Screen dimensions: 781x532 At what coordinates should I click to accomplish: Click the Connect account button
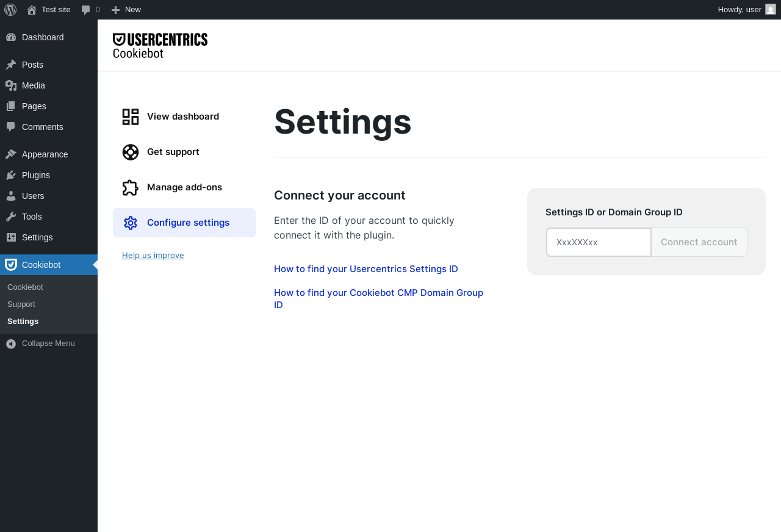(699, 242)
